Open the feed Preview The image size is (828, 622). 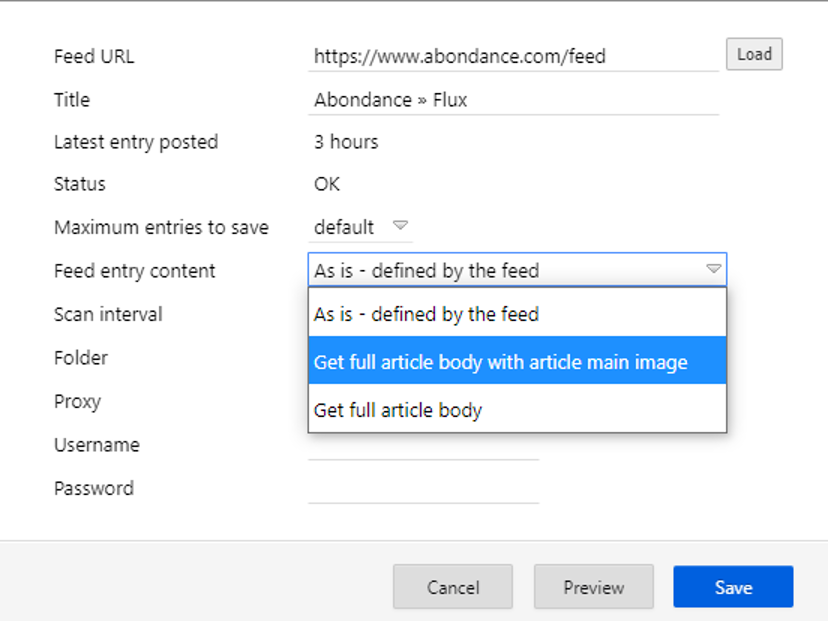[x=594, y=587]
